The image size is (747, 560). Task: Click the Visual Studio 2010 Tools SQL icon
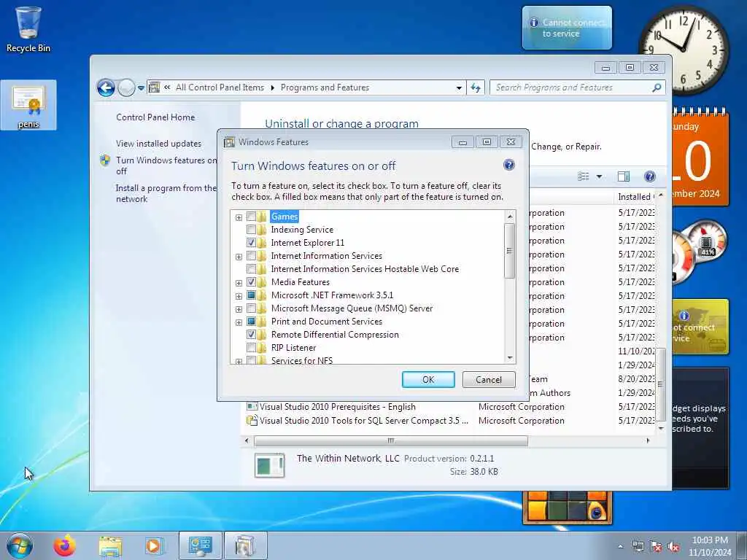coord(252,421)
